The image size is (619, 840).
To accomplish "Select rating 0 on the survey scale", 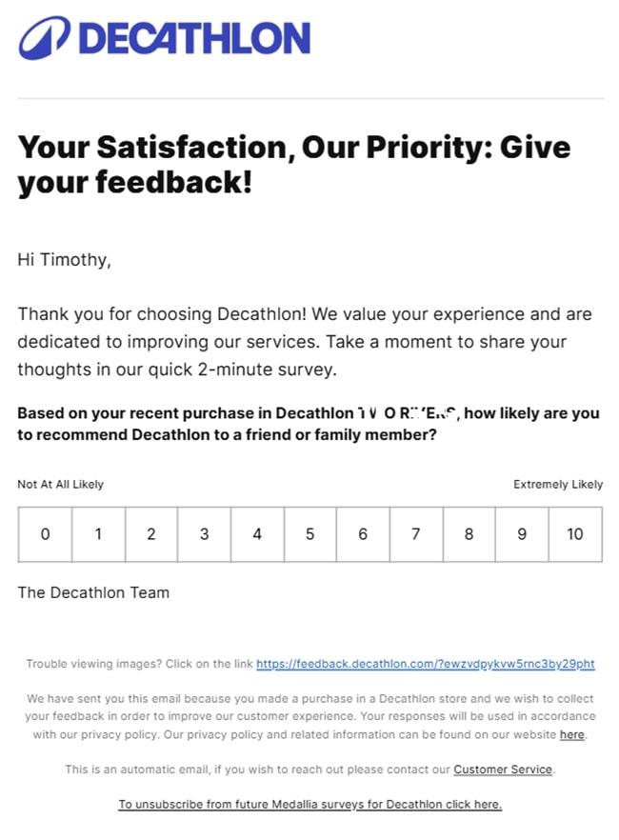I will (44, 534).
